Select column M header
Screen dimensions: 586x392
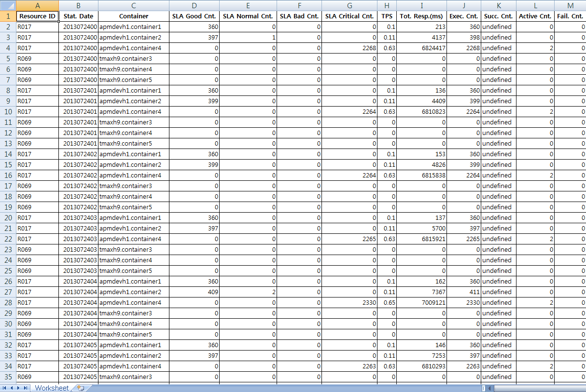click(x=570, y=5)
